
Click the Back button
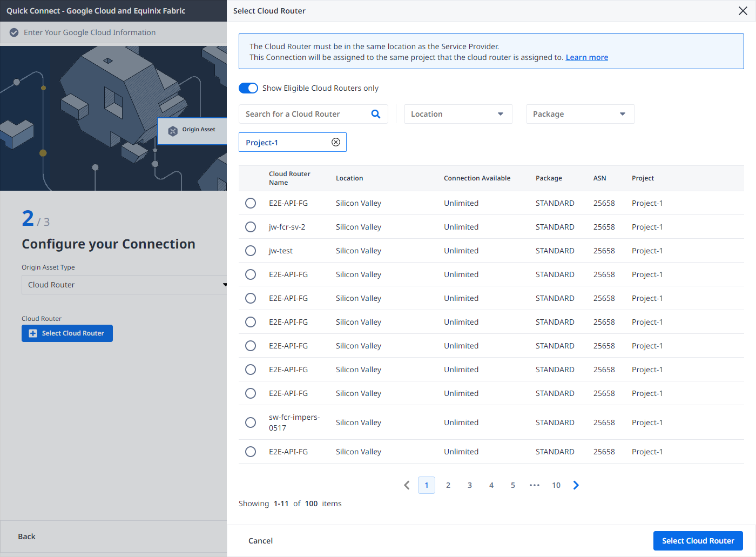point(26,536)
